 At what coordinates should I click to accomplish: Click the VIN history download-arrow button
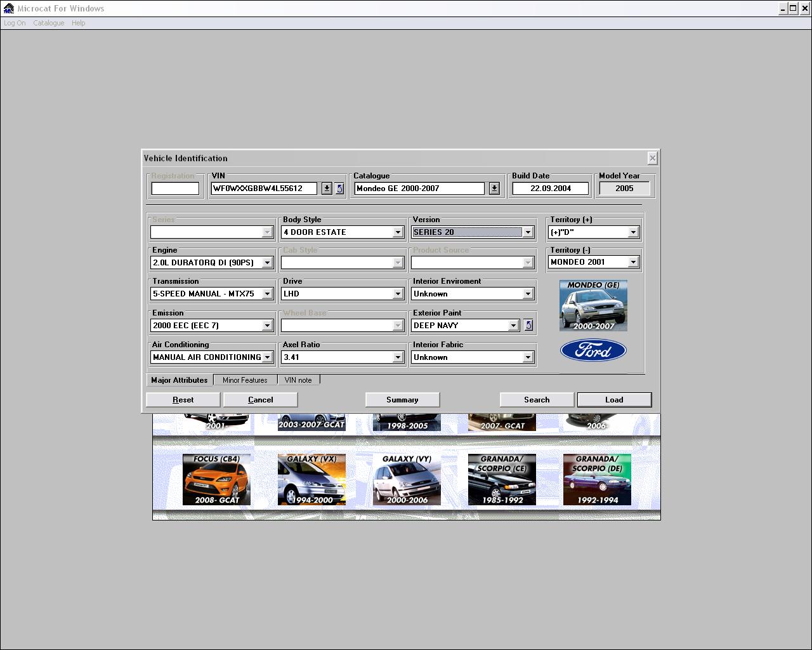pyautogui.click(x=327, y=189)
